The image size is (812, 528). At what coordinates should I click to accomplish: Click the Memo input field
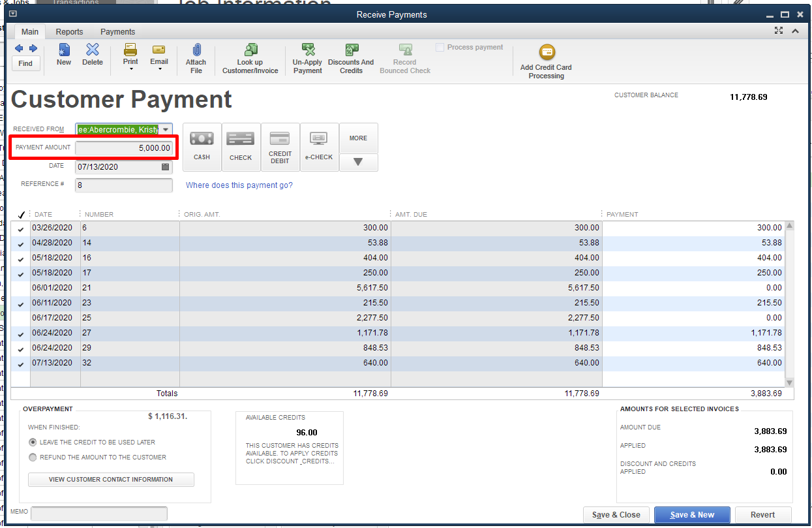coord(99,514)
